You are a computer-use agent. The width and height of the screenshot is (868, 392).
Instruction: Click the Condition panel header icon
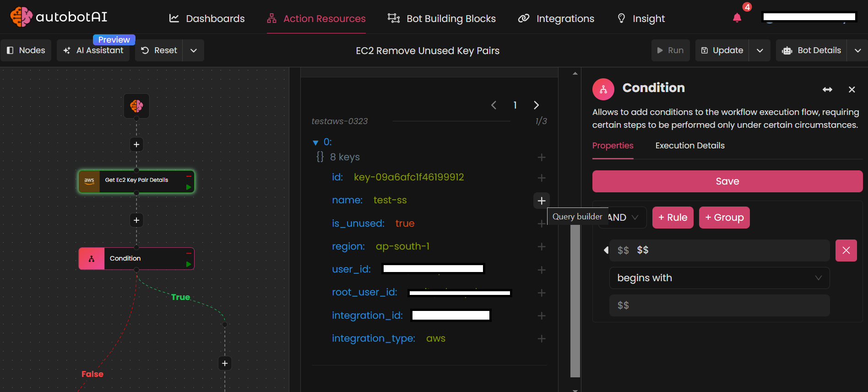tap(603, 89)
